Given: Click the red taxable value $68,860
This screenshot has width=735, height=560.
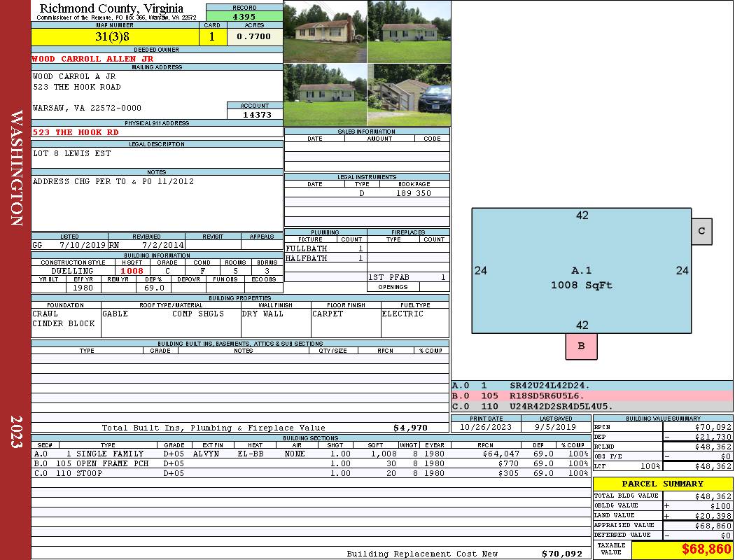Looking at the screenshot, I should click(x=682, y=549).
